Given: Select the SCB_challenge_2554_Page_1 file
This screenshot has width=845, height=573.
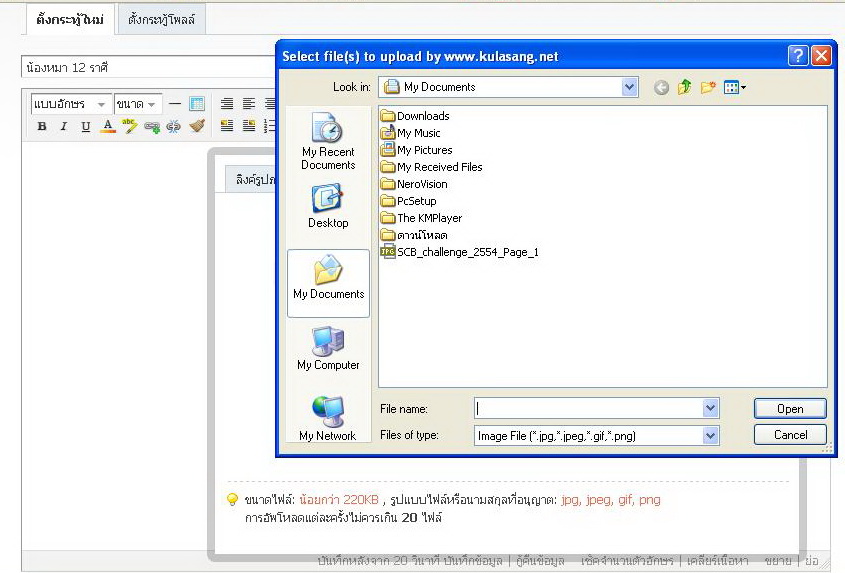Looking at the screenshot, I should pyautogui.click(x=460, y=252).
